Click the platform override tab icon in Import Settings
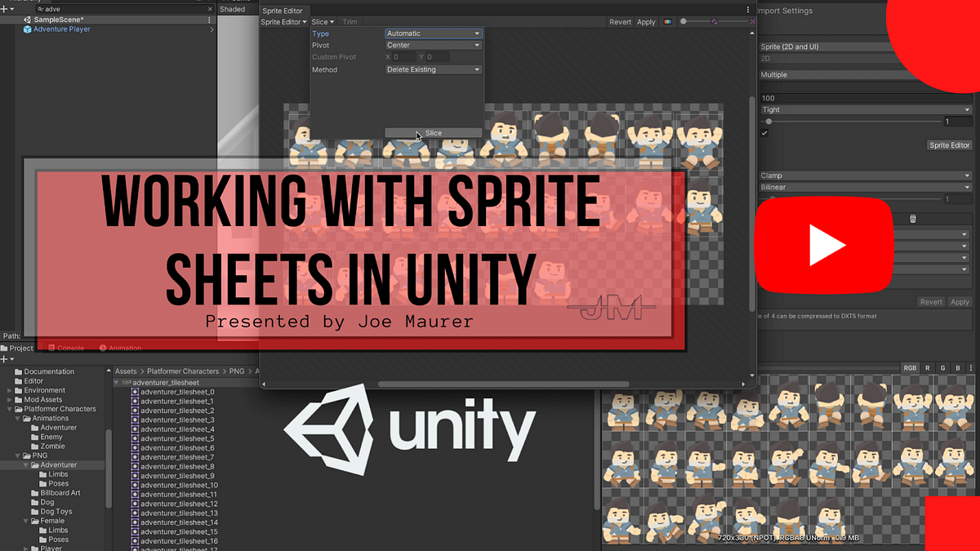 912,219
